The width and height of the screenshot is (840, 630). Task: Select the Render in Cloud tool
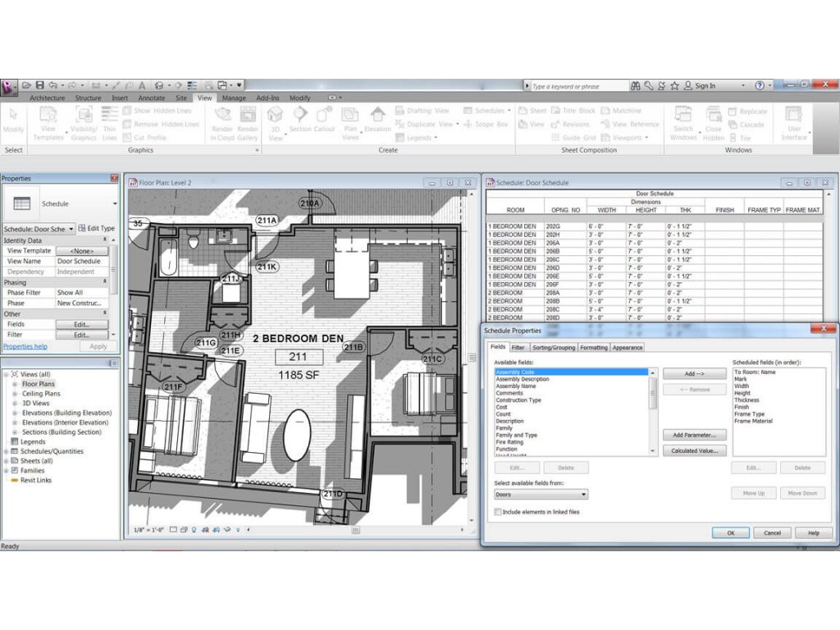(222, 123)
